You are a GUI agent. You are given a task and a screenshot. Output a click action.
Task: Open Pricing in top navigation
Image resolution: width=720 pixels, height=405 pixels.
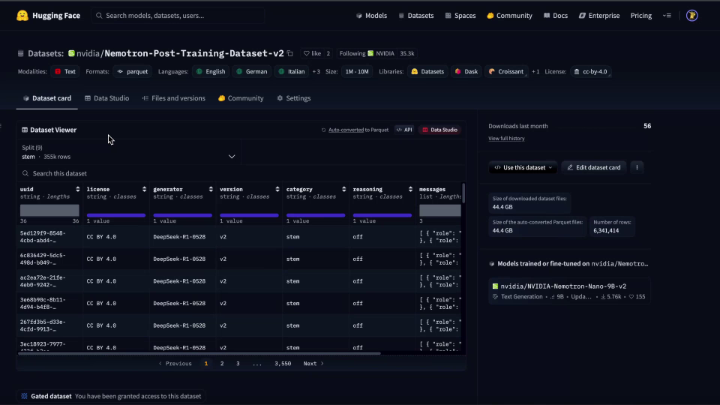pyautogui.click(x=641, y=16)
